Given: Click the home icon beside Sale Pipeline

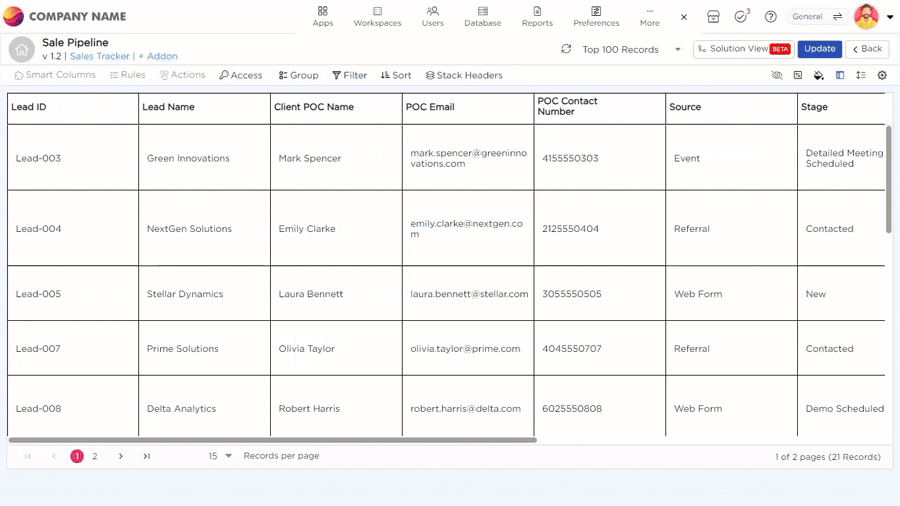Looking at the screenshot, I should (x=21, y=49).
